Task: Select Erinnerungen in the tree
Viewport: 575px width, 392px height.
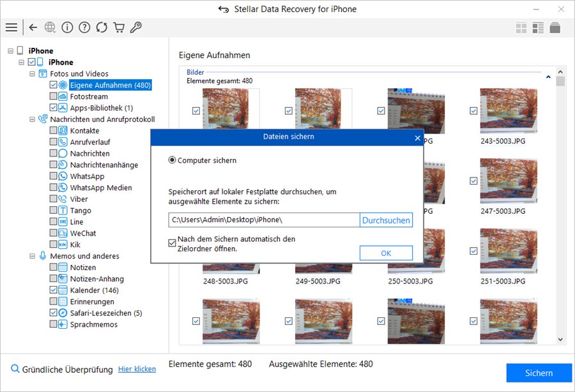Action: tap(92, 301)
